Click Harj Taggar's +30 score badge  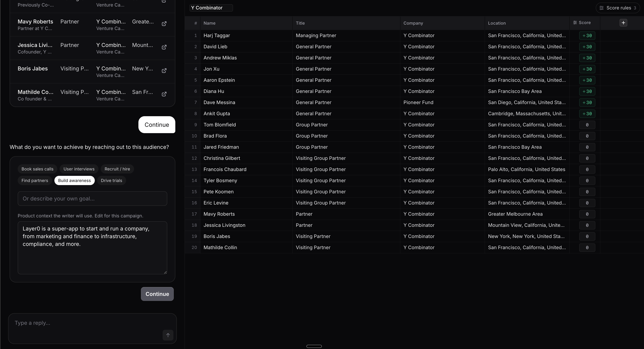tap(587, 36)
